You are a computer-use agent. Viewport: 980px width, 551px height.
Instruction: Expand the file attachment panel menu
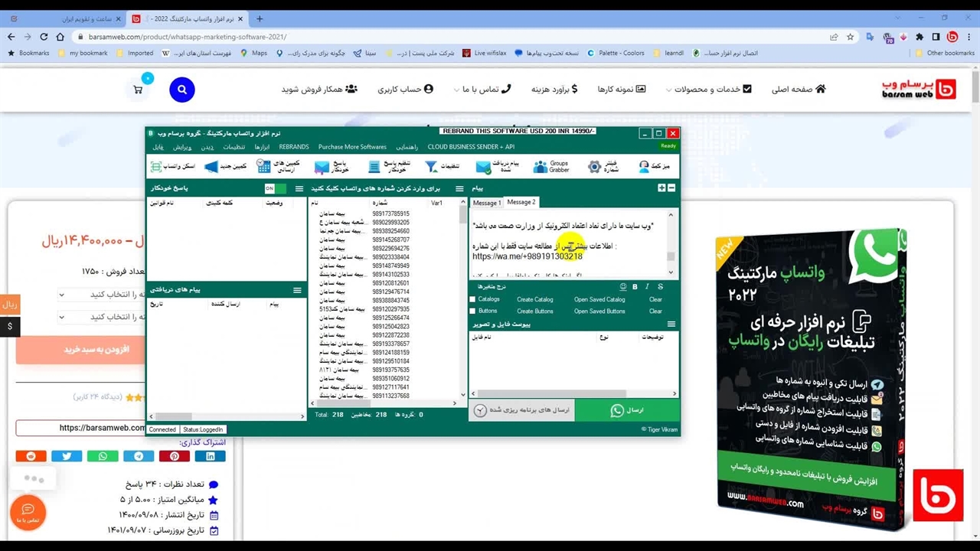671,324
